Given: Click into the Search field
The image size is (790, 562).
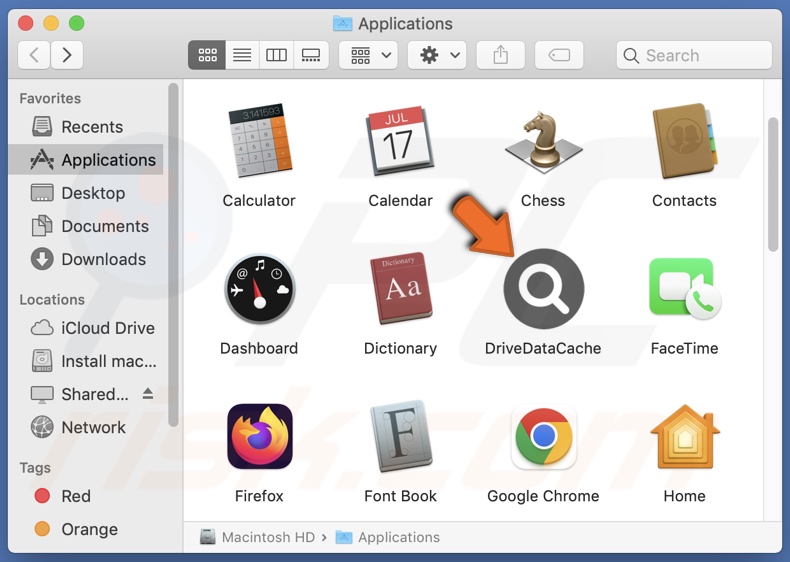Looking at the screenshot, I should tap(694, 55).
